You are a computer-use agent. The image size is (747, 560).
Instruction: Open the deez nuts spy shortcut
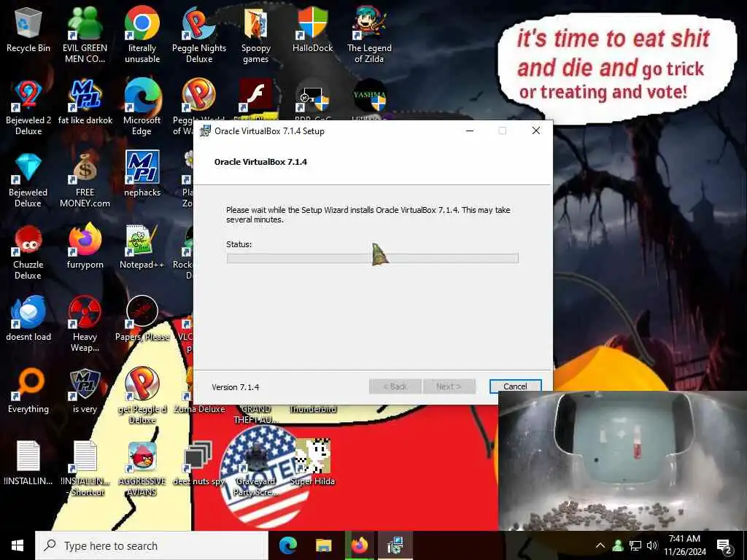tap(198, 463)
